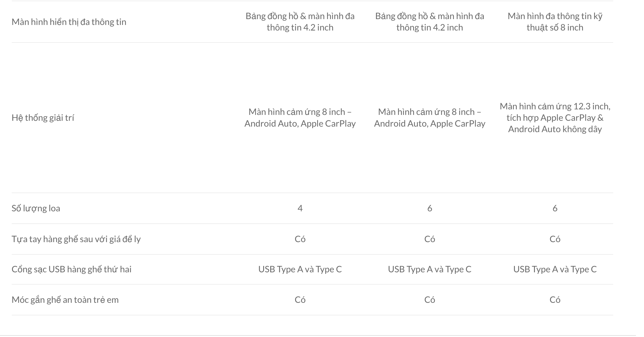Click first 'USB Type A và Type C' cell
This screenshot has height=337, width=644.
click(x=300, y=269)
